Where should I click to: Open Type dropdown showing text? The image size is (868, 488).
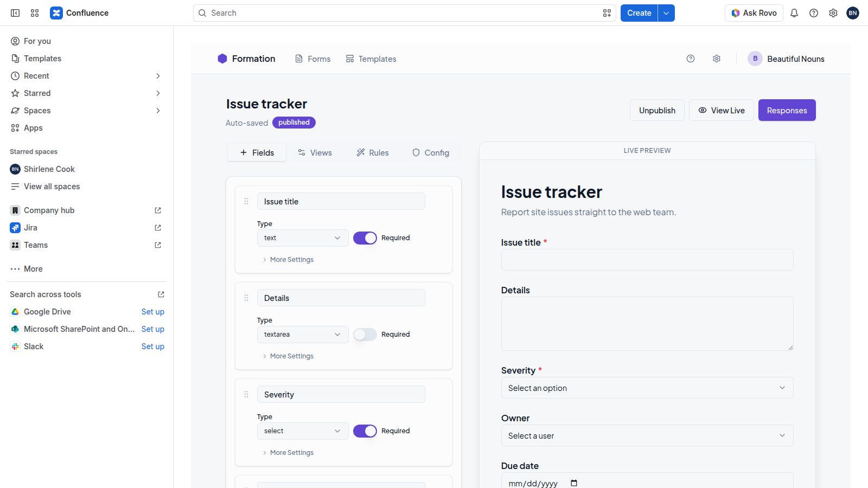[303, 238]
